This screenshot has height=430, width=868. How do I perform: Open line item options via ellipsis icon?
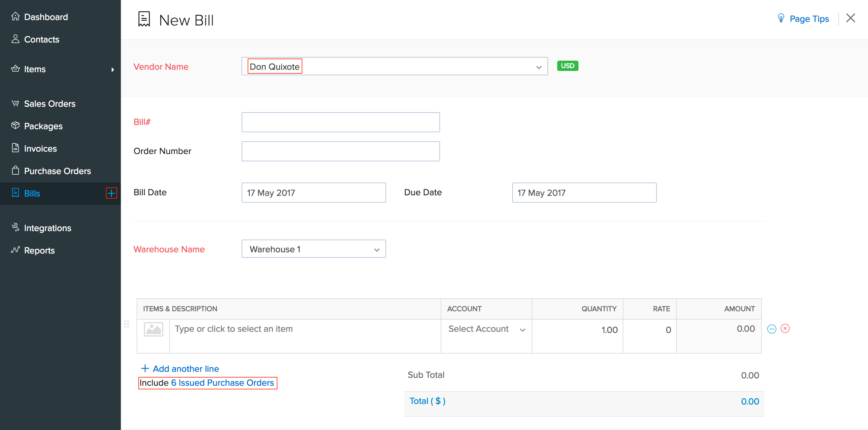(772, 329)
